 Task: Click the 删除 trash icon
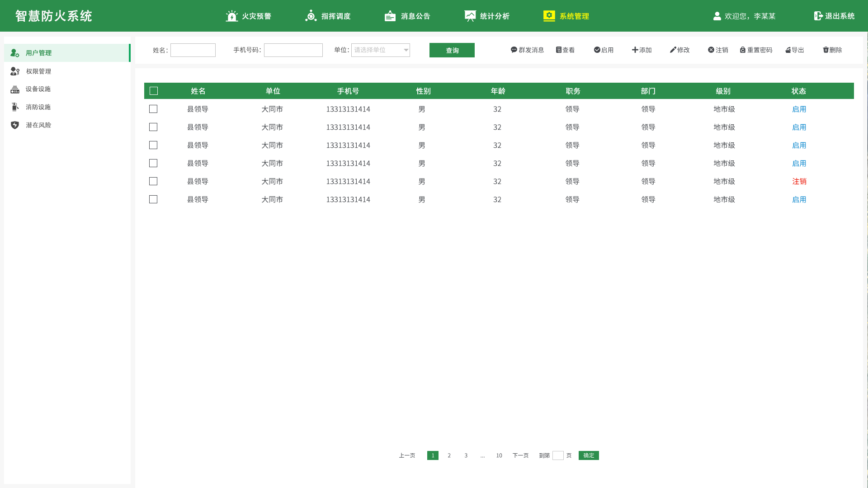click(826, 50)
